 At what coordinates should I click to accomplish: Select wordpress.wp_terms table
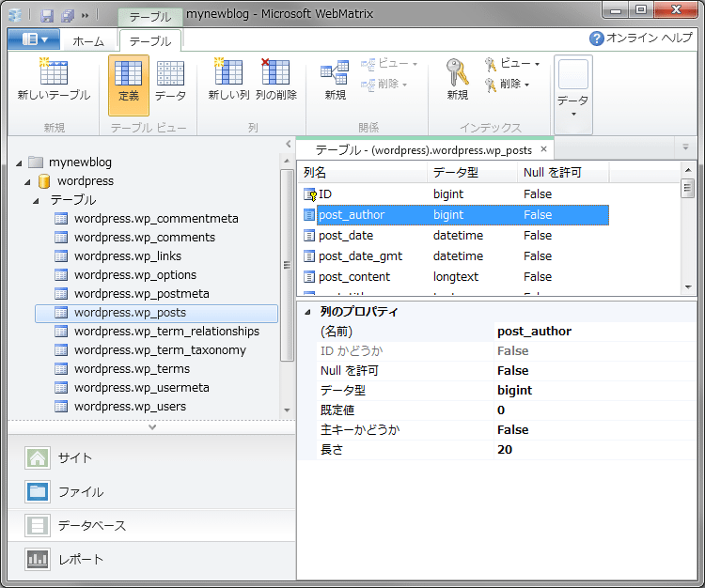pyautogui.click(x=132, y=370)
